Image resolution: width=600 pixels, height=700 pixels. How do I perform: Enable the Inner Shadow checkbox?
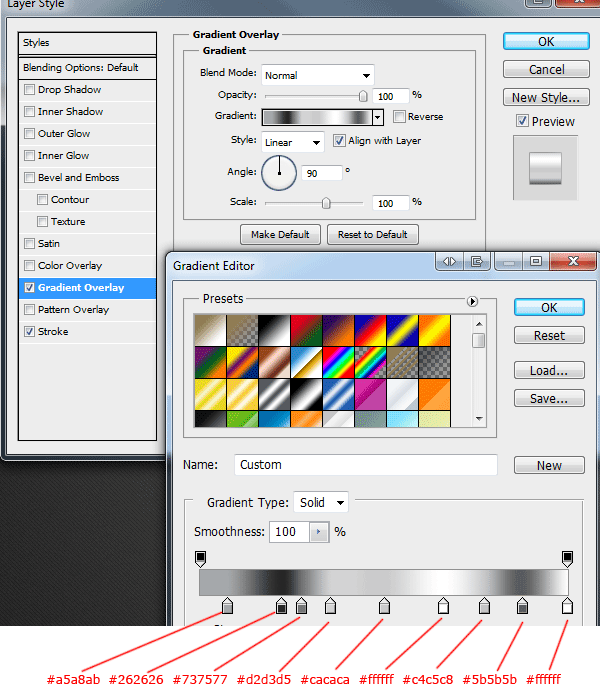pos(29,112)
